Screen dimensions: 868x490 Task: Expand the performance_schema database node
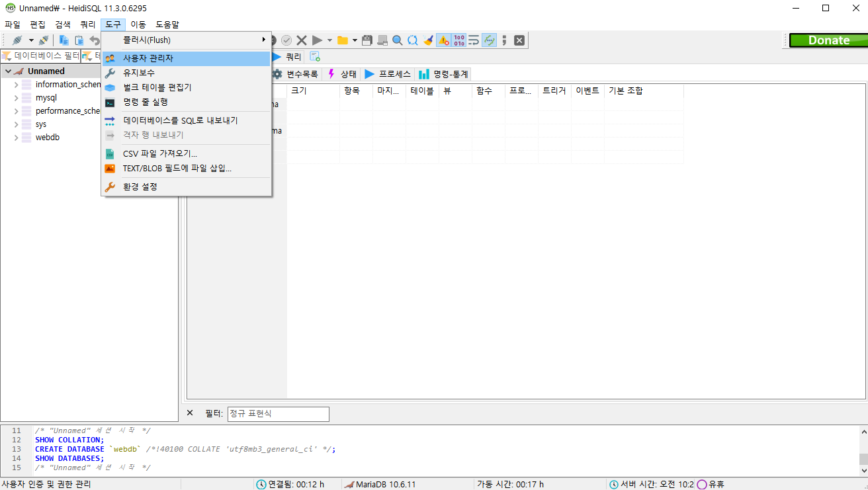click(17, 111)
